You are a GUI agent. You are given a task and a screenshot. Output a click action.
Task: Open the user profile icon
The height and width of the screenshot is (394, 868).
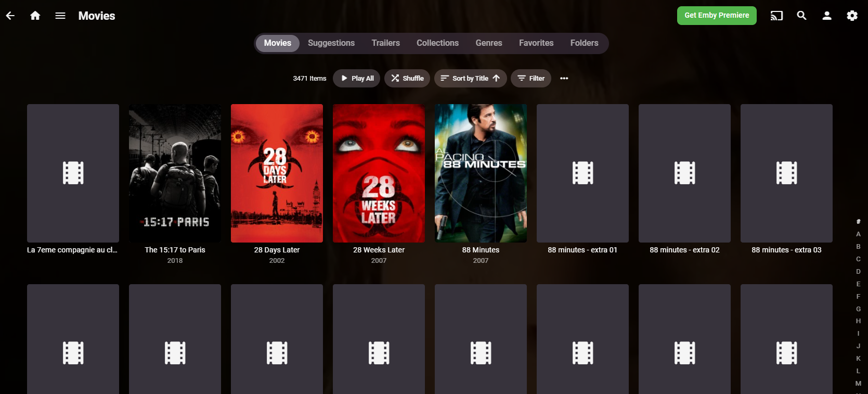[x=827, y=16]
